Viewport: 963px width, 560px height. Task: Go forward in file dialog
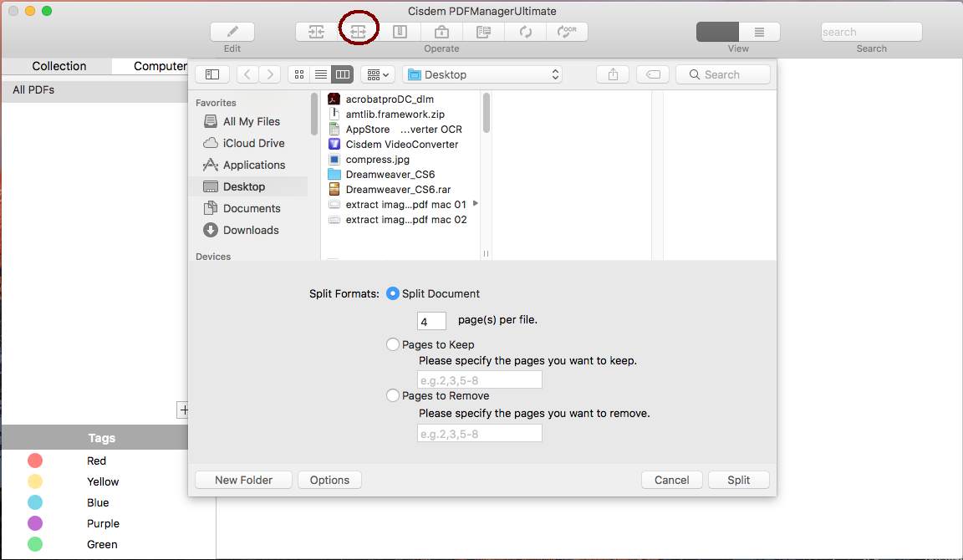270,74
